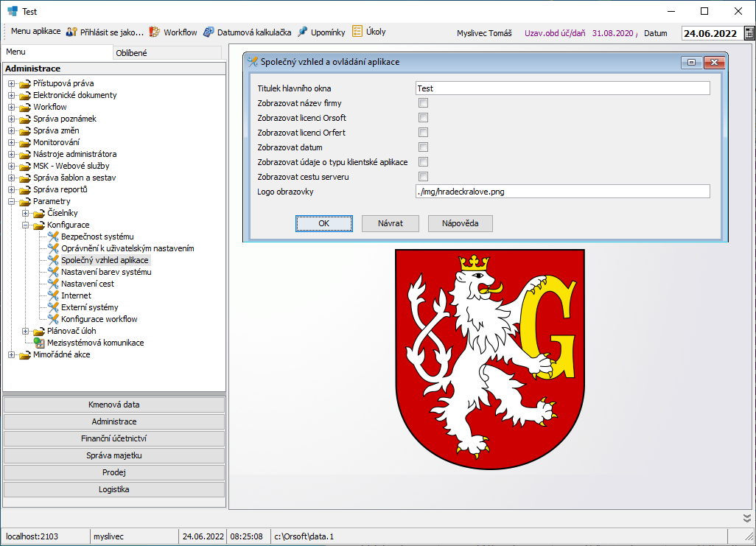Click the Logo obrazovky path field
The width and height of the screenshot is (756, 546).
562,192
